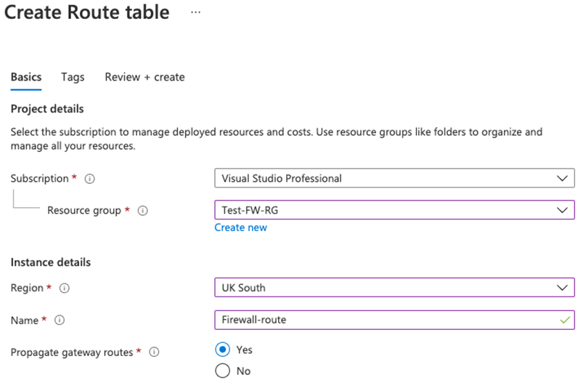Screen dimensions: 588x391
Task: Switch to the Tags tab
Action: [73, 77]
